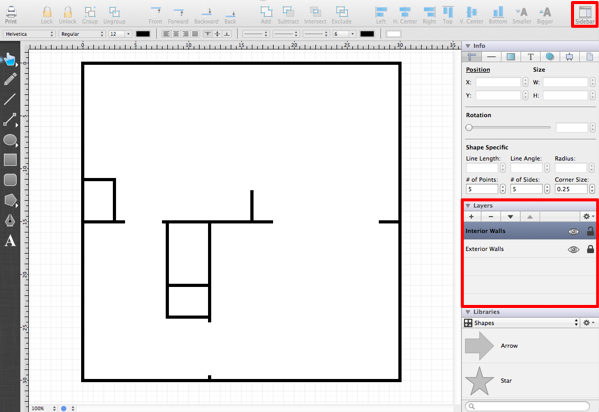The height and width of the screenshot is (412, 599).
Task: Send shape Backward one level
Action: coord(206,15)
